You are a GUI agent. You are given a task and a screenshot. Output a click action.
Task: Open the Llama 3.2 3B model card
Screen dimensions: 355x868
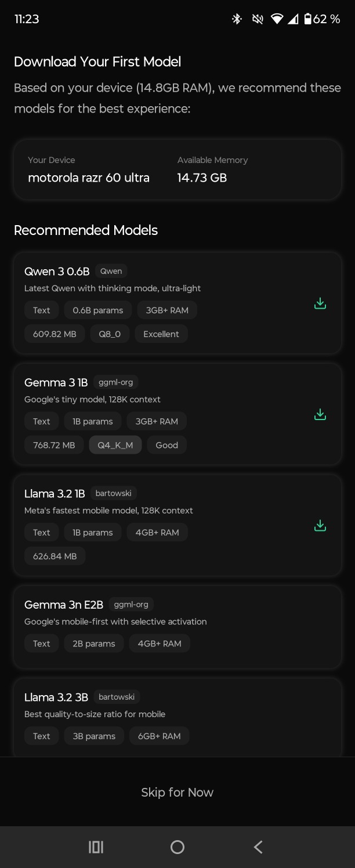[178, 717]
